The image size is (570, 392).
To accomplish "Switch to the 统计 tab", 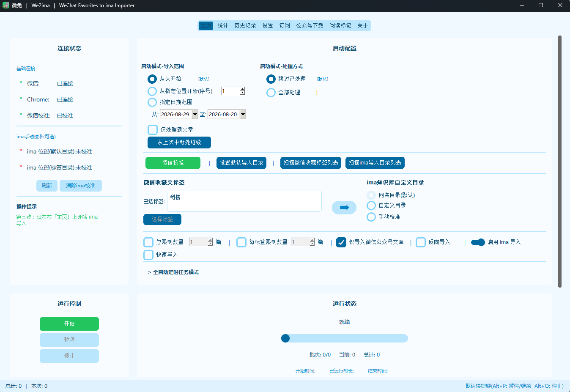I will pyautogui.click(x=223, y=25).
